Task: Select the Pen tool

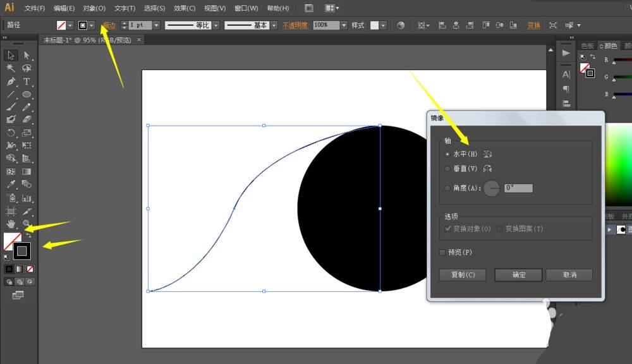Action: 11,82
